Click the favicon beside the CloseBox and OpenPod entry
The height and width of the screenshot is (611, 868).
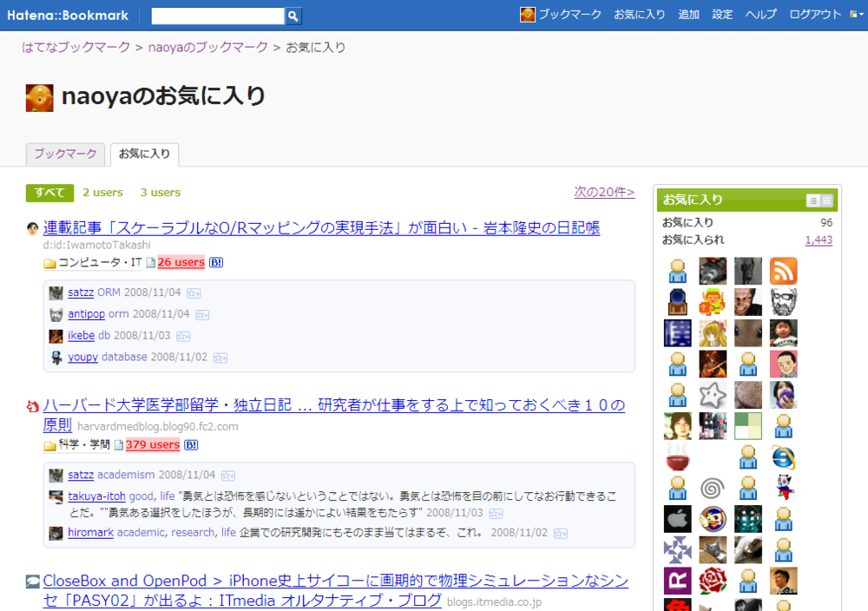tap(33, 581)
